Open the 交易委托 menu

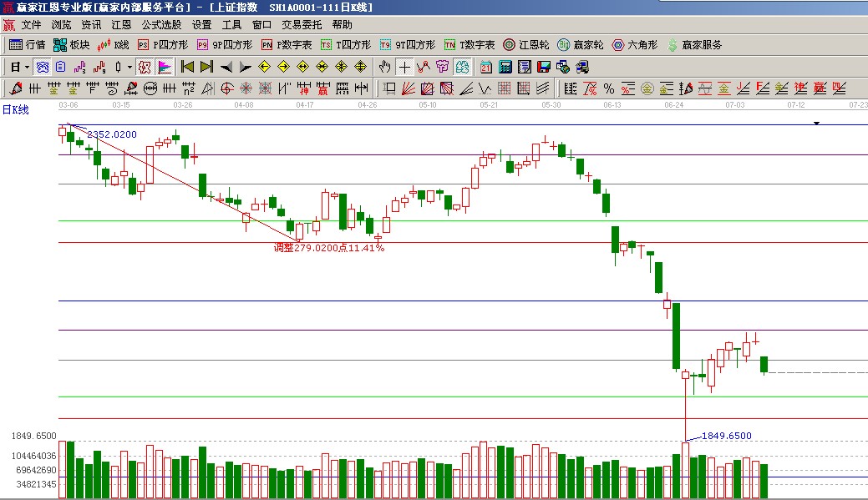(302, 25)
